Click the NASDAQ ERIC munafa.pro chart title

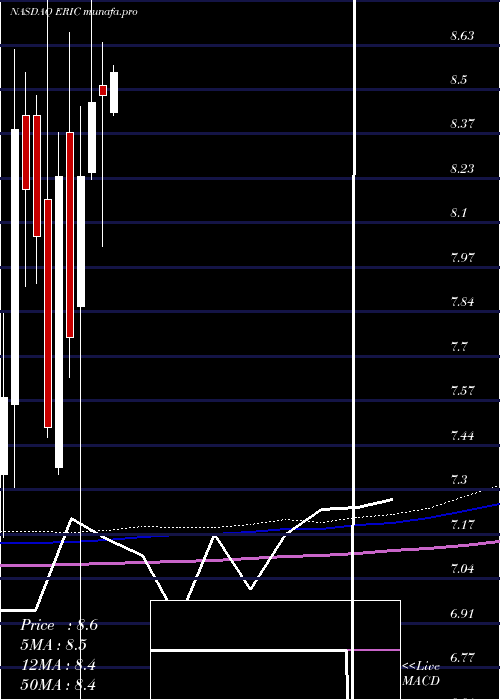click(x=74, y=12)
